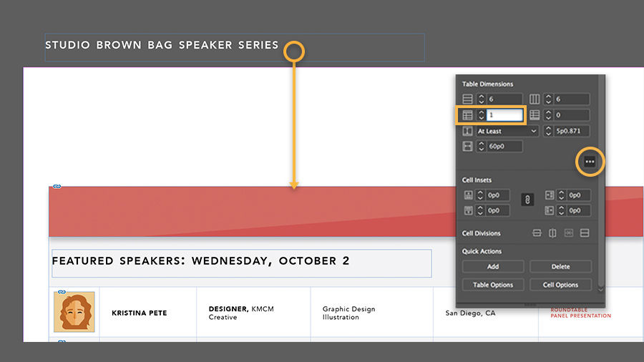Screen dimensions: 644x362
Task: Click the Header Rows field showing 1
Action: (x=504, y=115)
